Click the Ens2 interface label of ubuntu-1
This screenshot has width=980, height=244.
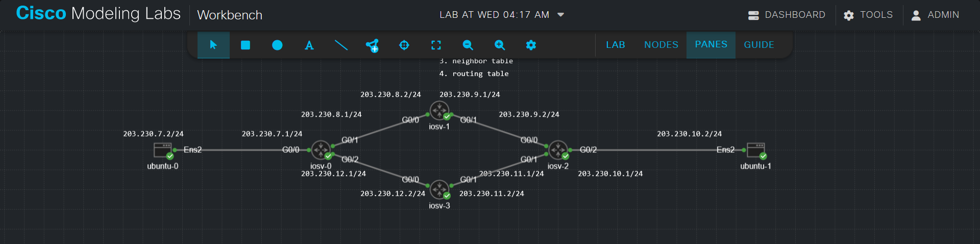[x=725, y=150]
